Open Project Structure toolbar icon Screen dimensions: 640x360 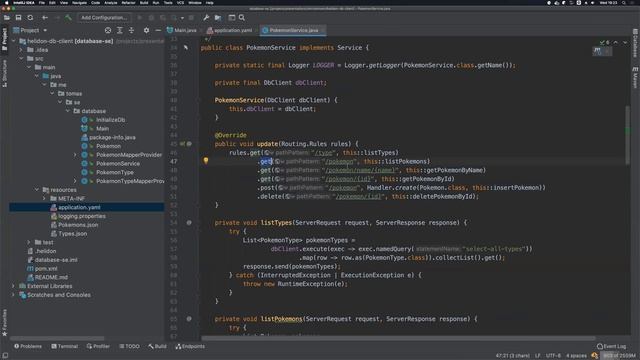(x=218, y=18)
